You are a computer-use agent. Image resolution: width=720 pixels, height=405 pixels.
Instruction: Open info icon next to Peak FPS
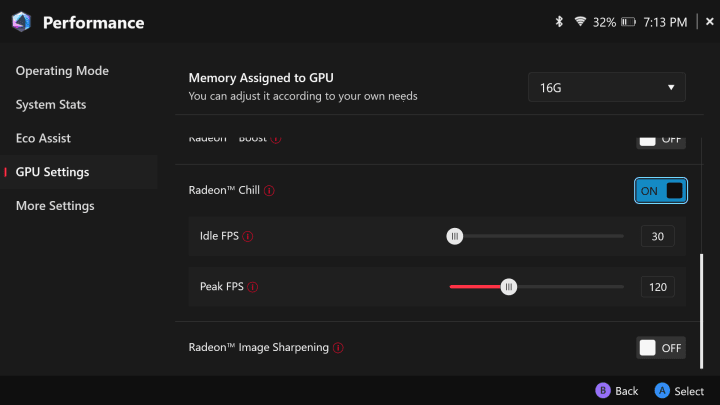[253, 287]
